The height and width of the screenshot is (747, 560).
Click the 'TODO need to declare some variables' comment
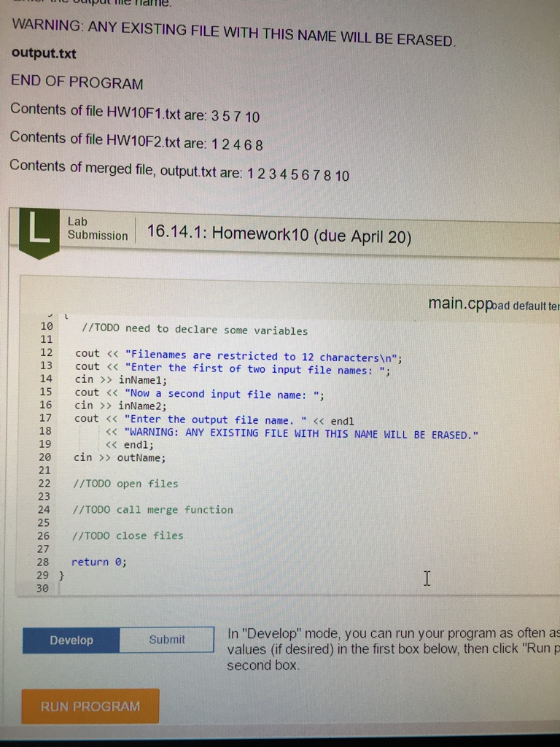point(195,330)
